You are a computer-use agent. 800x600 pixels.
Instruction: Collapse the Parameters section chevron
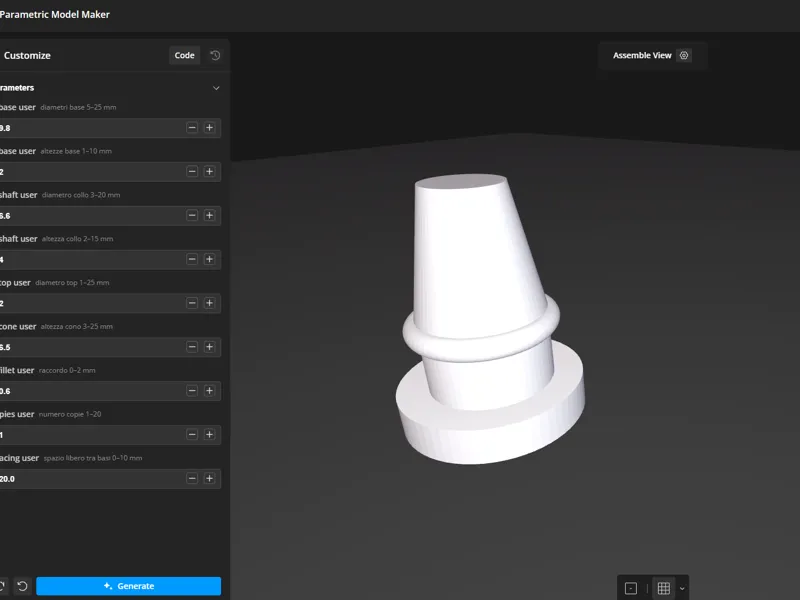(x=216, y=88)
